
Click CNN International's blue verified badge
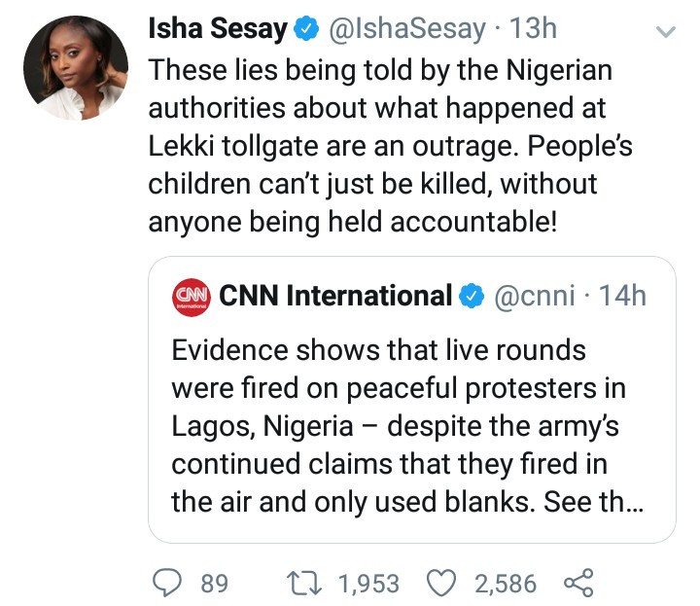(471, 295)
